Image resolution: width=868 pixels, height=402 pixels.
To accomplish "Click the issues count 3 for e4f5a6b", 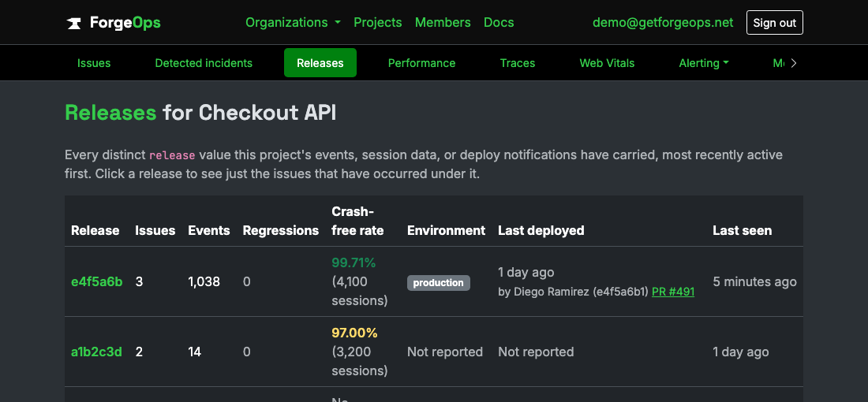I will 139,282.
